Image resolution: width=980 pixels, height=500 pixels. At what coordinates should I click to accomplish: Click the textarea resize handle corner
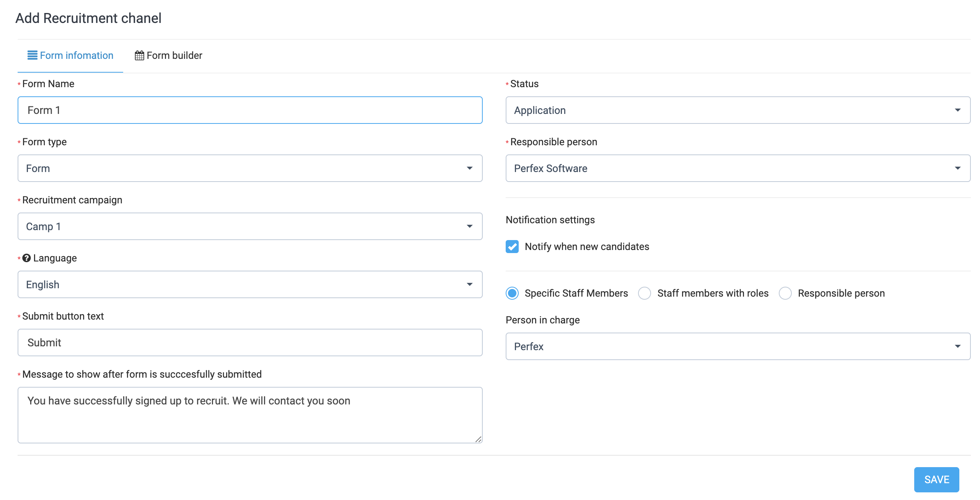(x=478, y=439)
